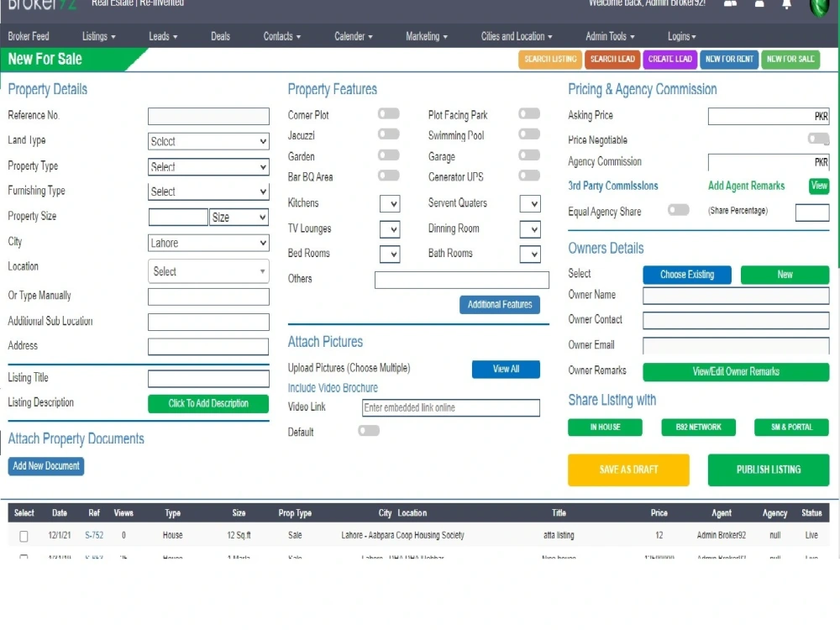Click the Search Listing button

[550, 60]
